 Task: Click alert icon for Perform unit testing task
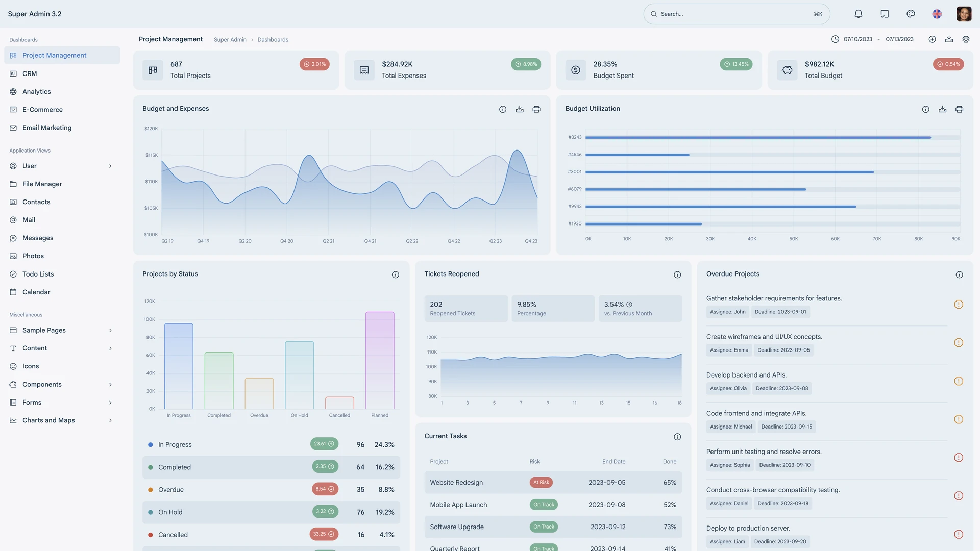tap(959, 458)
